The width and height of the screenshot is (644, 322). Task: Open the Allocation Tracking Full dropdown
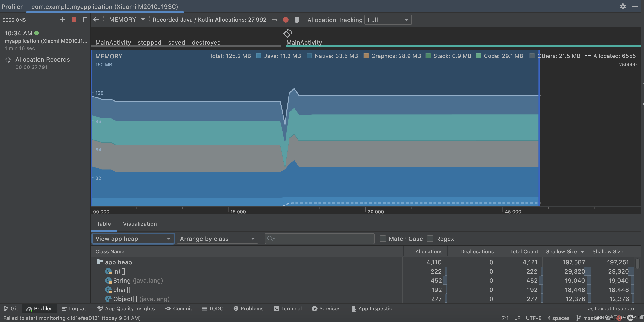tap(388, 20)
